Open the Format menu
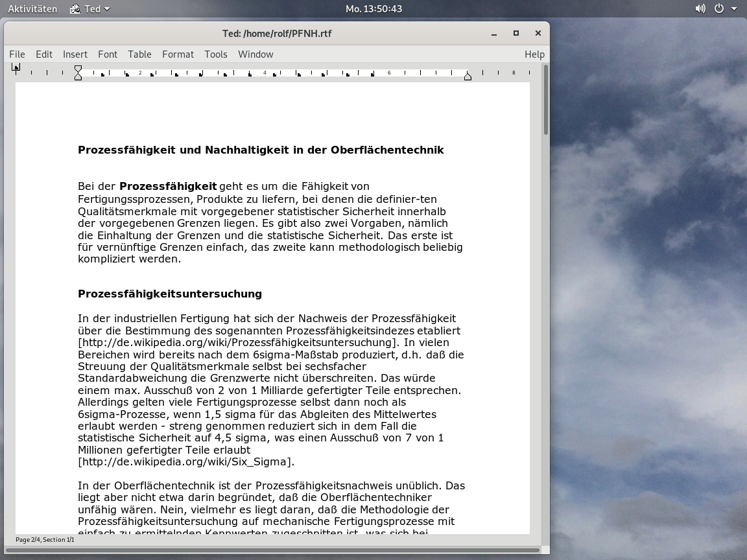 pos(178,54)
